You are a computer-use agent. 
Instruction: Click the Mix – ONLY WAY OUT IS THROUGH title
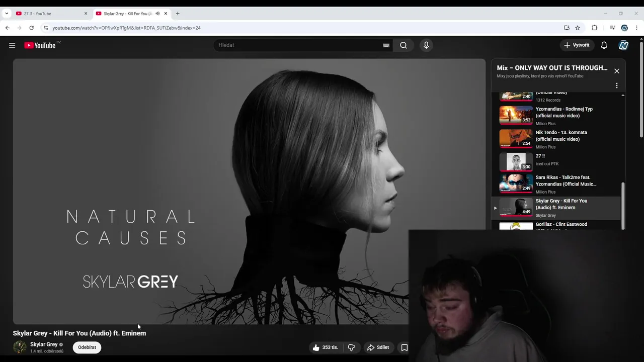coord(552,68)
